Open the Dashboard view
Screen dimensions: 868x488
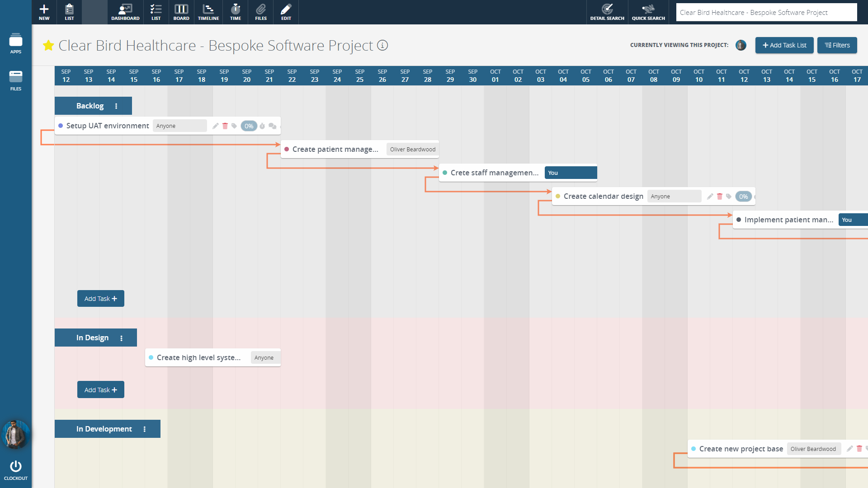pyautogui.click(x=125, y=12)
